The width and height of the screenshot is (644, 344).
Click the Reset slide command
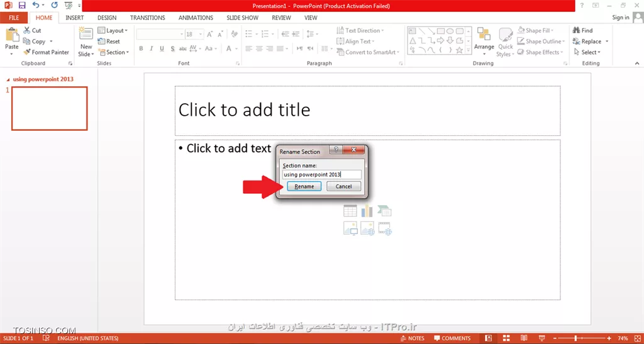[109, 41]
